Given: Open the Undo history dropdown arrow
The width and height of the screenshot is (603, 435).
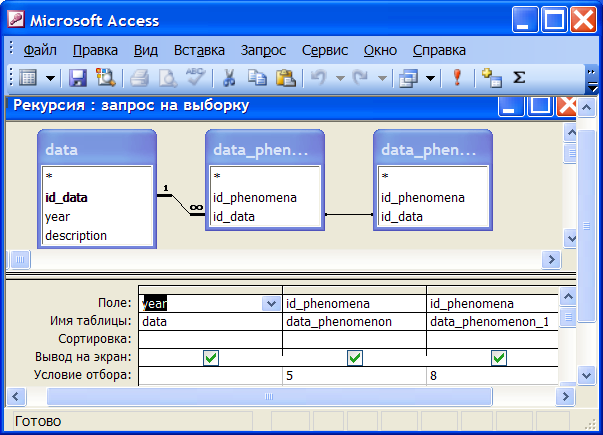Looking at the screenshot, I should (x=340, y=78).
